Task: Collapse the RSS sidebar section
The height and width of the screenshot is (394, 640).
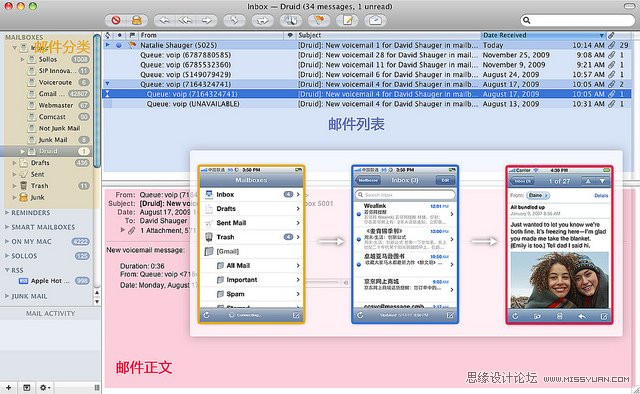Action: (7, 270)
